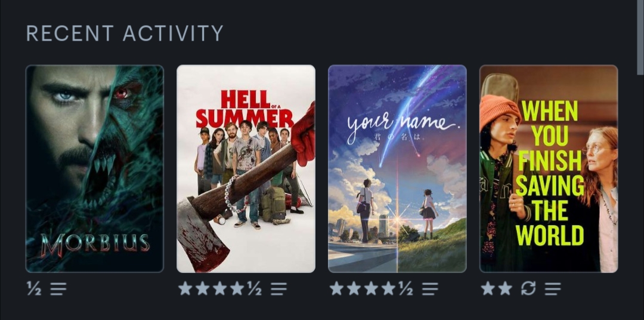Click the half-star symbol under Your Name

click(x=406, y=289)
